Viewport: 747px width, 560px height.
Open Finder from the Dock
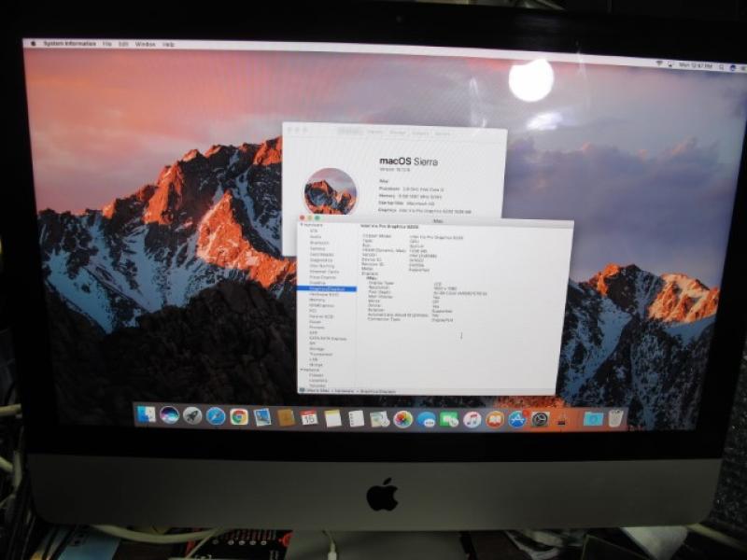coord(147,415)
